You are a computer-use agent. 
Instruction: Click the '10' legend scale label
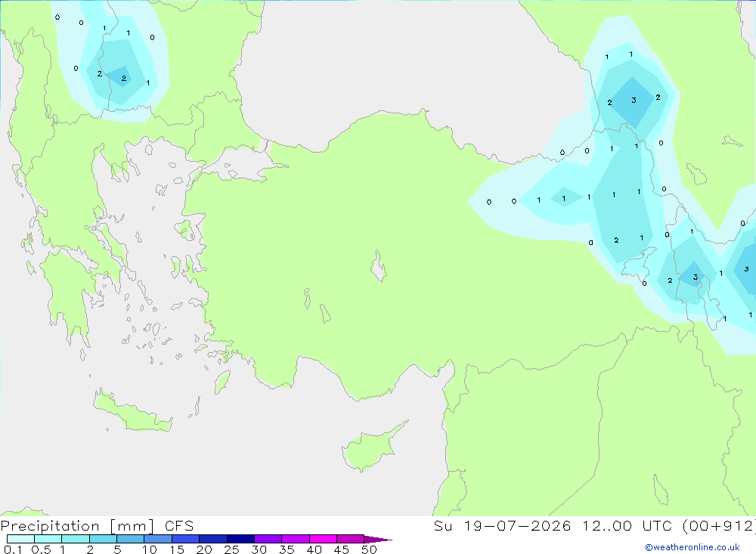point(150,549)
